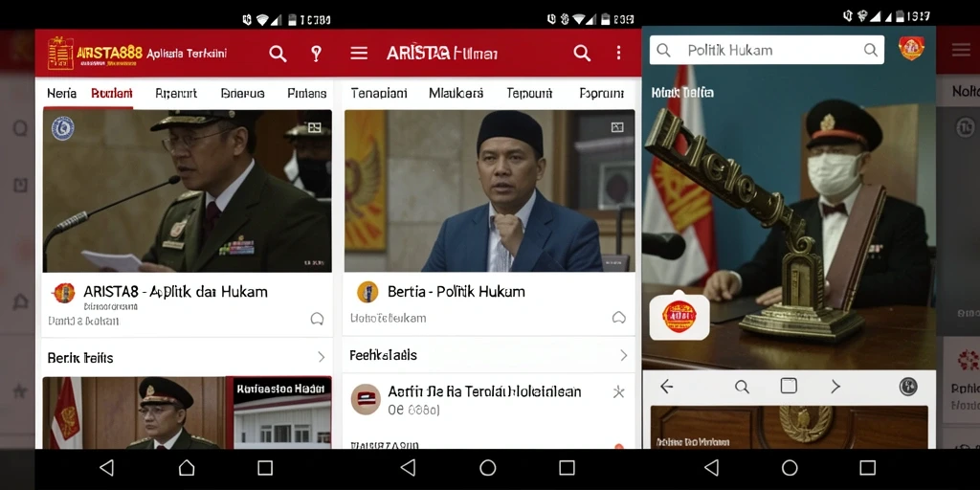
Task: Tap floating red ARISTA app icon over gavel photo
Action: pyautogui.click(x=679, y=316)
